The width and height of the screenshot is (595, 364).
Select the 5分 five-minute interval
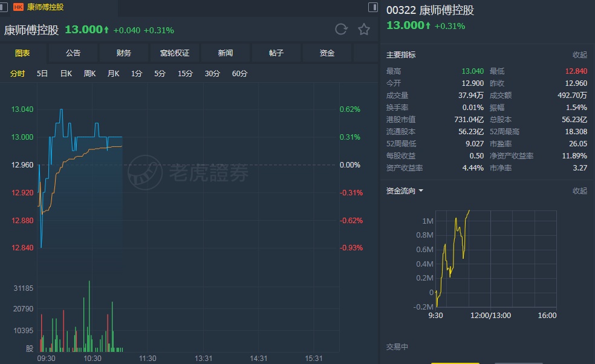coord(160,74)
